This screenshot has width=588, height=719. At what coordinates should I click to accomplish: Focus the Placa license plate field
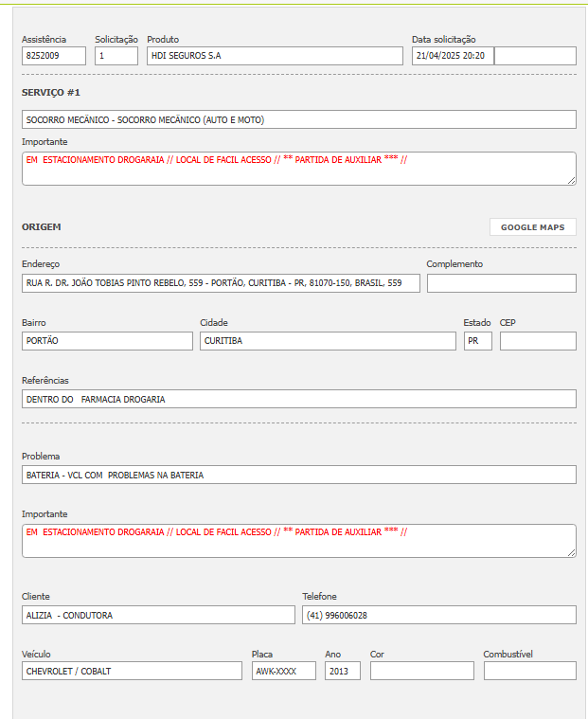[283, 671]
